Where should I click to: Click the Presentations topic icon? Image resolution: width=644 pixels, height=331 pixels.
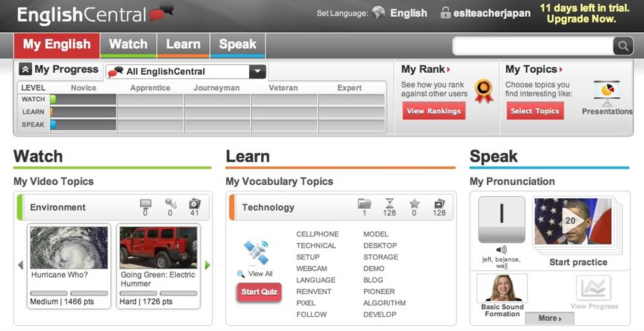(x=607, y=93)
